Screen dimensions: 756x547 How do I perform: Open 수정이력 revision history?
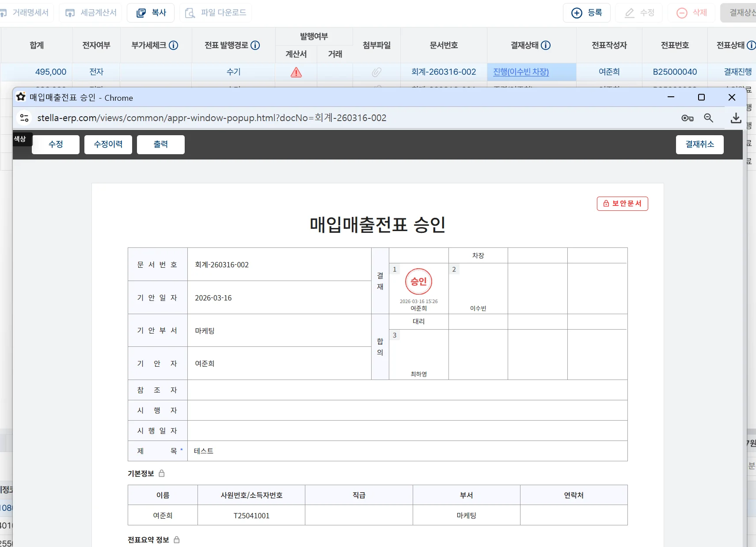(108, 144)
